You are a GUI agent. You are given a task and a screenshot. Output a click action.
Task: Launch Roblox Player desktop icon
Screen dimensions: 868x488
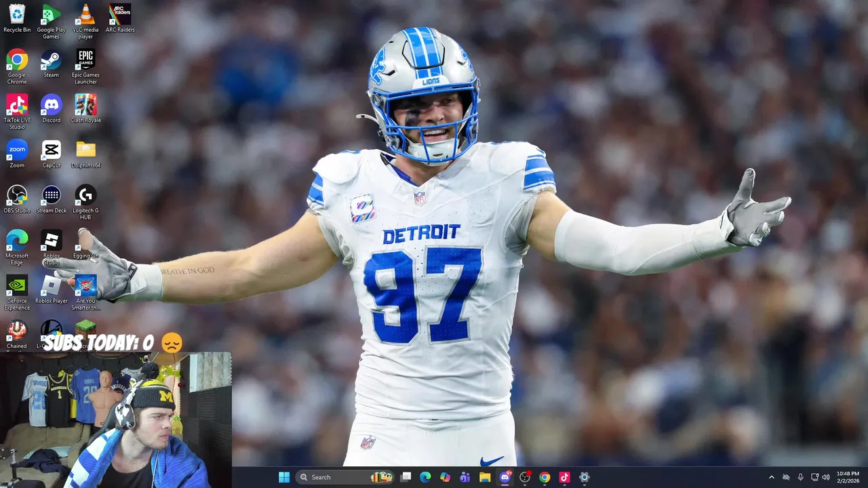point(51,289)
